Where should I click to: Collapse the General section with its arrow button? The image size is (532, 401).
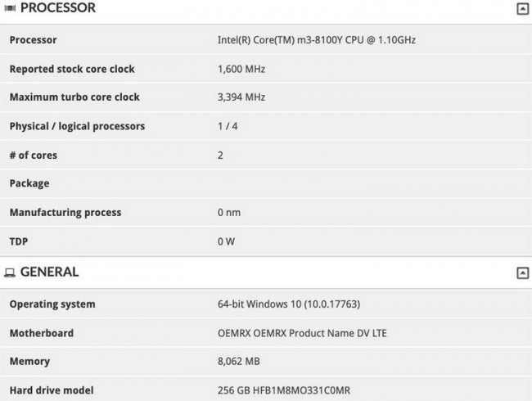pyautogui.click(x=521, y=273)
